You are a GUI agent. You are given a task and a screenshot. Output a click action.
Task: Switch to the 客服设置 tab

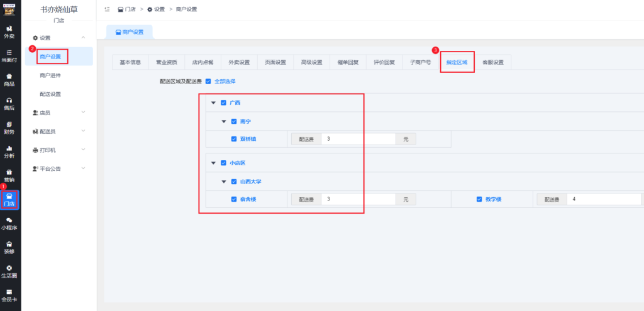(493, 62)
